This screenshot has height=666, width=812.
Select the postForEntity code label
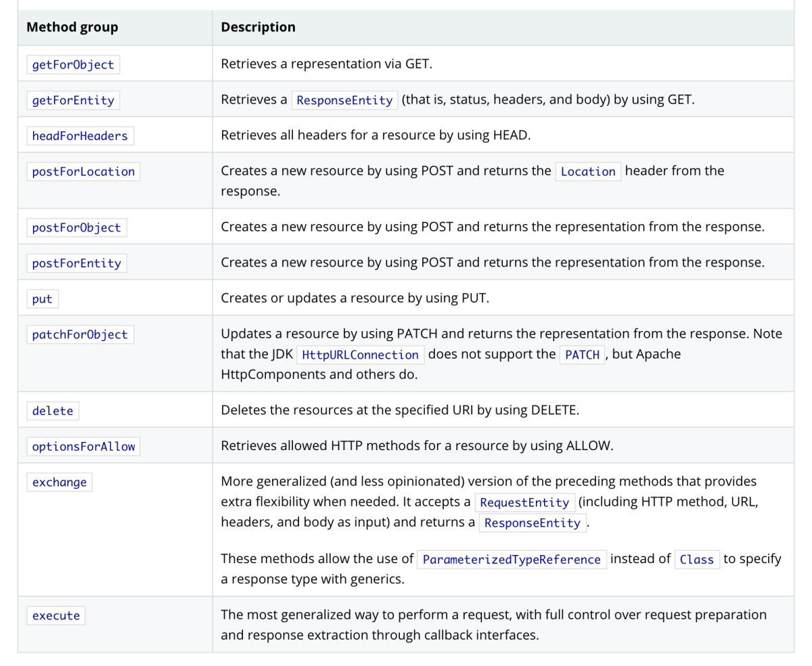coord(76,263)
